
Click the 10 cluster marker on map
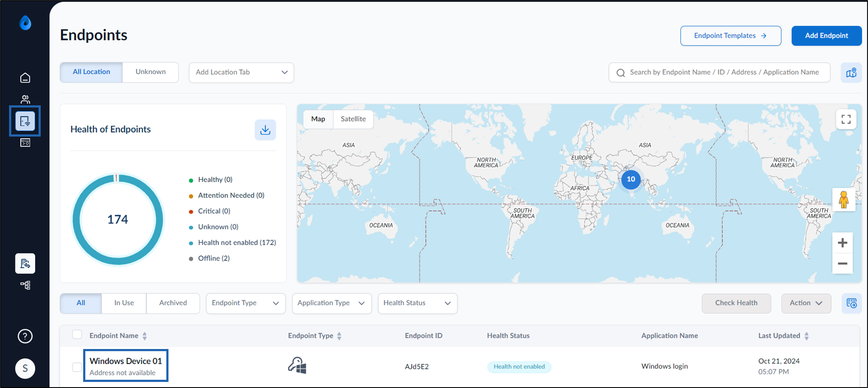point(631,179)
